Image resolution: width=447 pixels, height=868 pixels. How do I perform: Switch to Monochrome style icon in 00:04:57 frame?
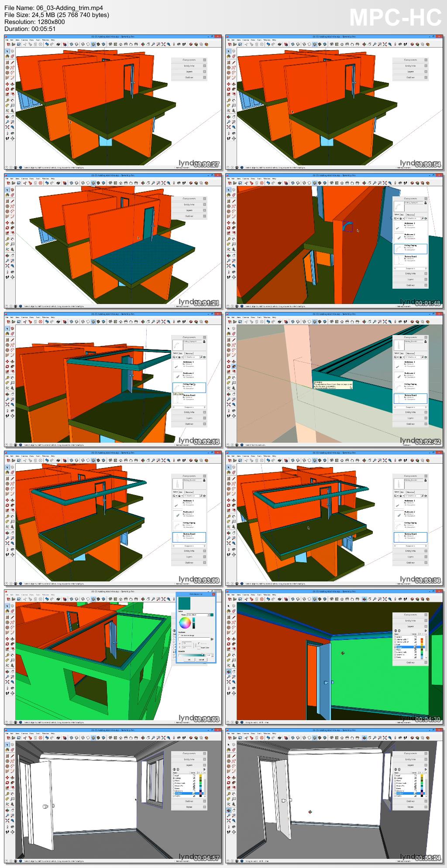click(103, 738)
